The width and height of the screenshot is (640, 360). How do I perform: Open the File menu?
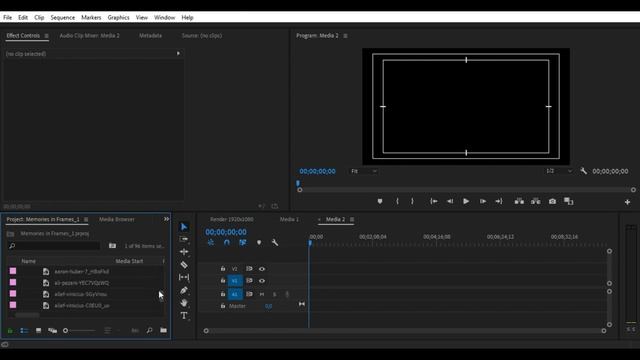click(7, 18)
